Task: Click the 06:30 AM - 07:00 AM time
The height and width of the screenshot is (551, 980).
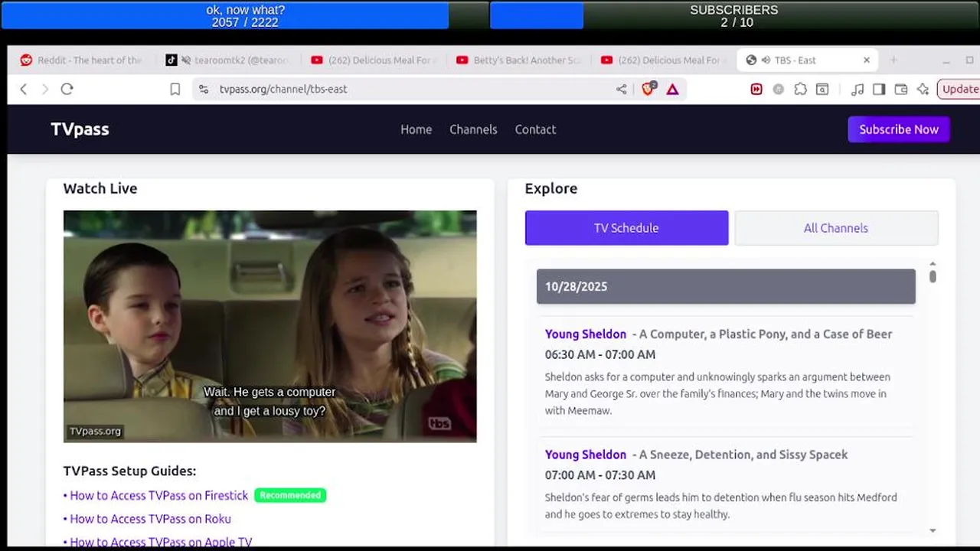Action: pos(600,354)
